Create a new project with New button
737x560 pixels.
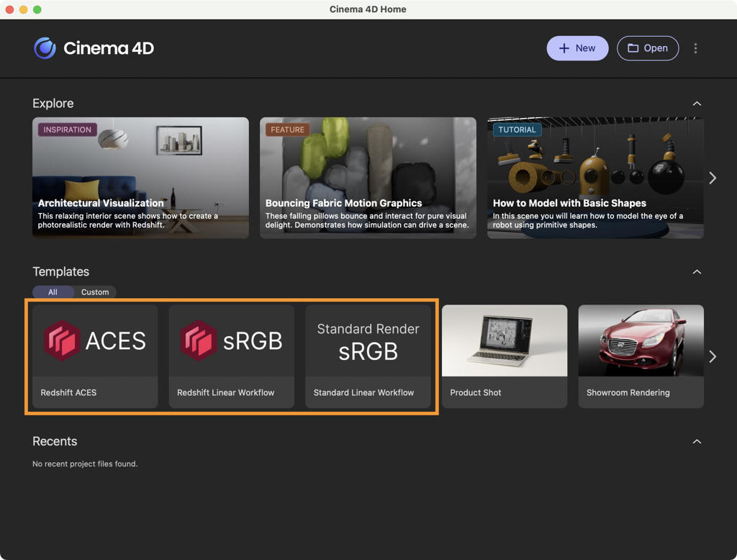(577, 48)
